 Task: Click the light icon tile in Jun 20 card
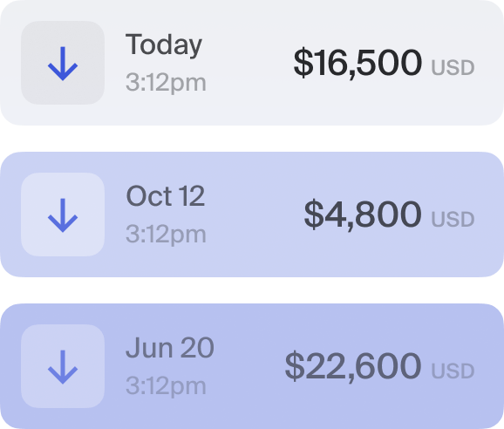(x=63, y=366)
